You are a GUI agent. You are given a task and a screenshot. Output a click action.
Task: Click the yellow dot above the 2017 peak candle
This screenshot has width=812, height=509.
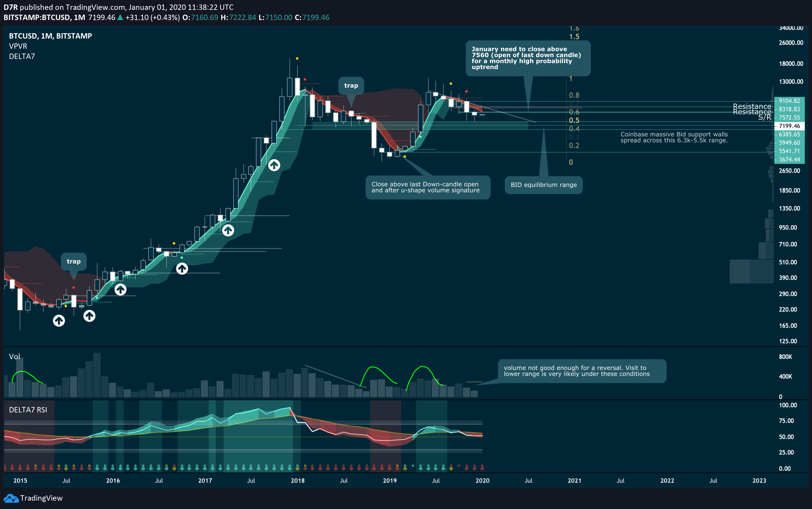pyautogui.click(x=297, y=59)
